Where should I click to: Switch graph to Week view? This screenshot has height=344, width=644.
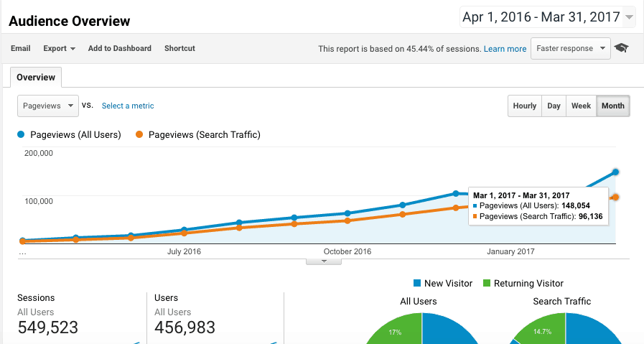click(x=581, y=106)
